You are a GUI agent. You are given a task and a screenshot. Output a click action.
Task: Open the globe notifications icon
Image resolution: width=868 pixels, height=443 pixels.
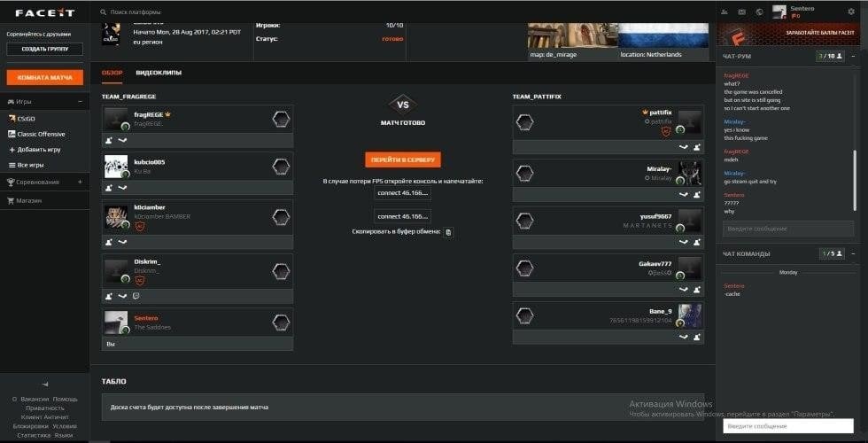[759, 12]
